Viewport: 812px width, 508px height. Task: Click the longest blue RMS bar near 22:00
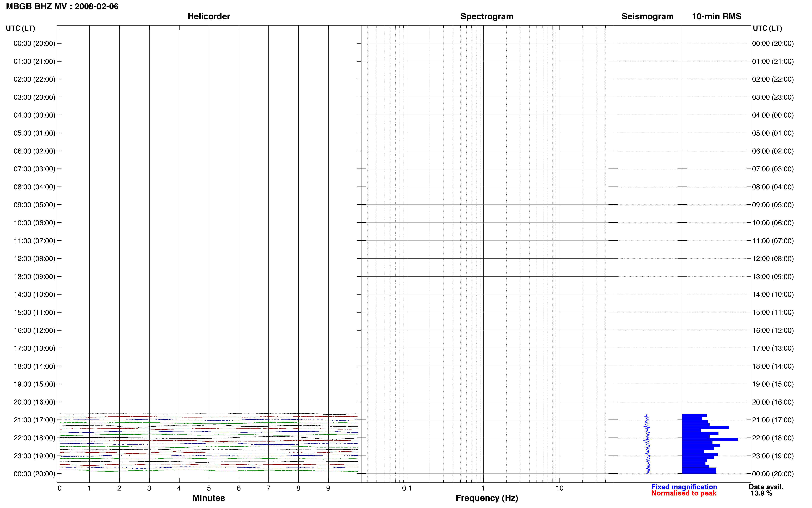(x=710, y=439)
